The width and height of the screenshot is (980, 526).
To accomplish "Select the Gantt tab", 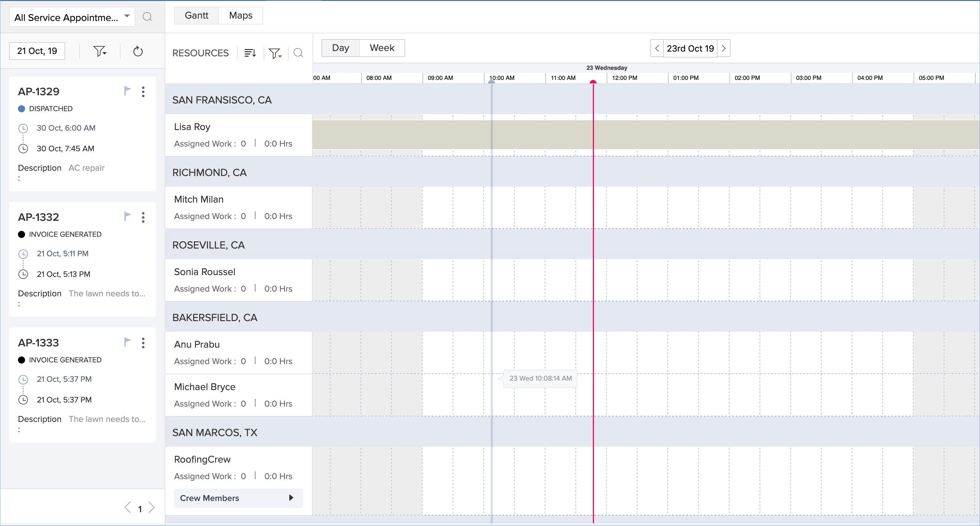I will (x=196, y=16).
